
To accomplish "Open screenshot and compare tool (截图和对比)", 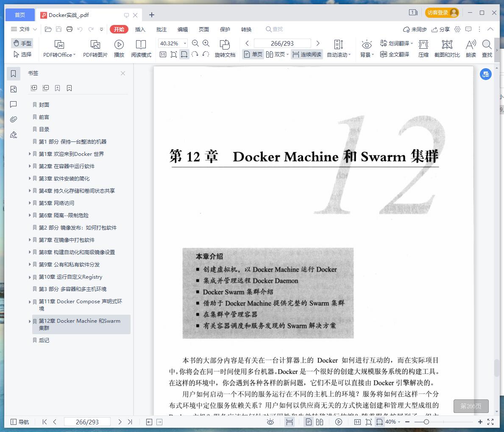I will [x=447, y=49].
